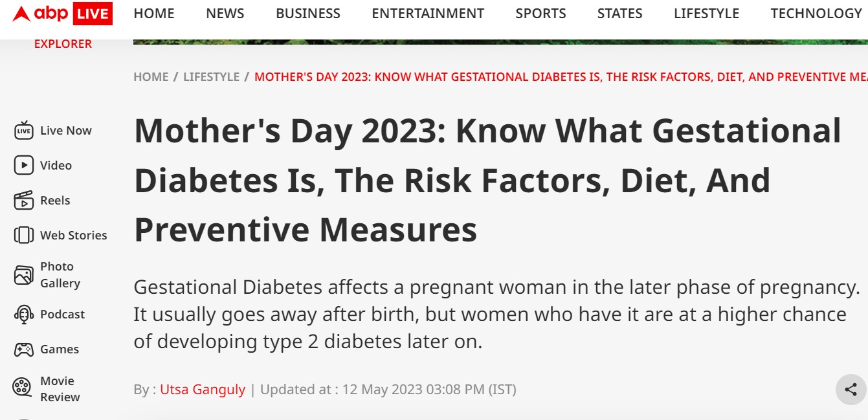
Task: Share the article via share button
Action: (x=851, y=389)
